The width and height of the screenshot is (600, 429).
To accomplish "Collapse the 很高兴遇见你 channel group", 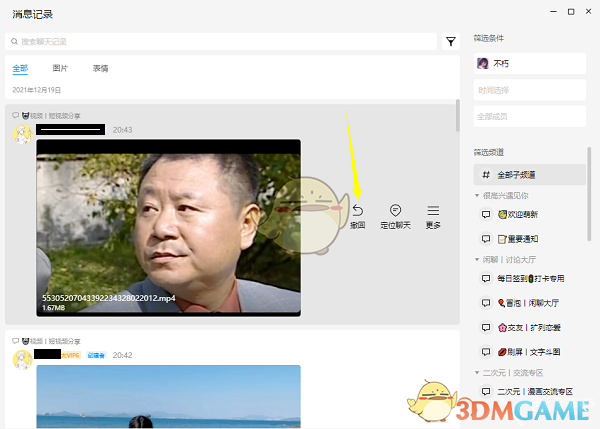I will tap(477, 196).
